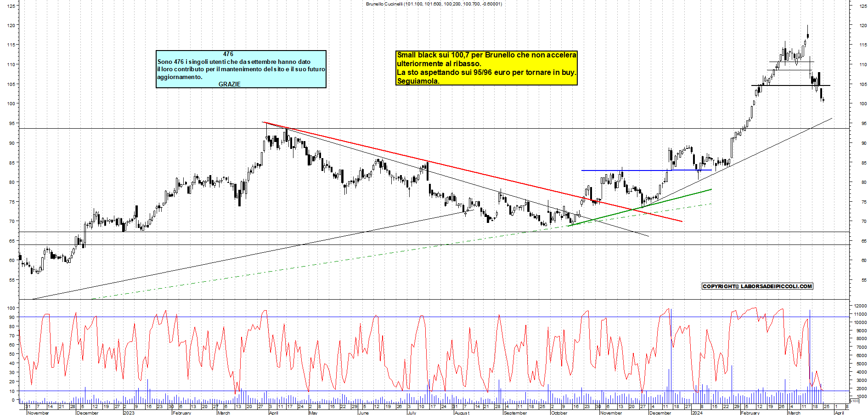Select the yellow 'Small black sui 100,7' annotation
The height and width of the screenshot is (415, 868).
(486, 68)
